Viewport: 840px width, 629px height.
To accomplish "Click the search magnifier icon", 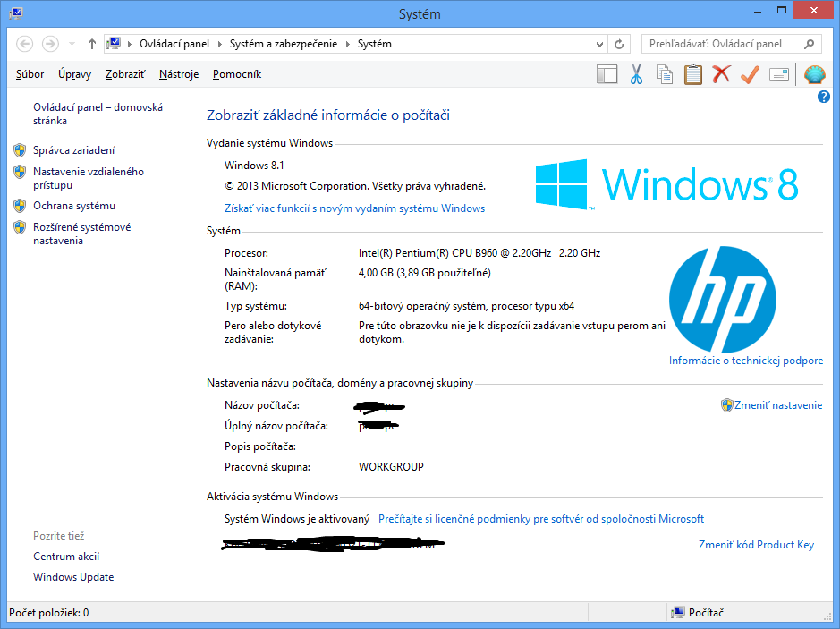I will coord(809,44).
